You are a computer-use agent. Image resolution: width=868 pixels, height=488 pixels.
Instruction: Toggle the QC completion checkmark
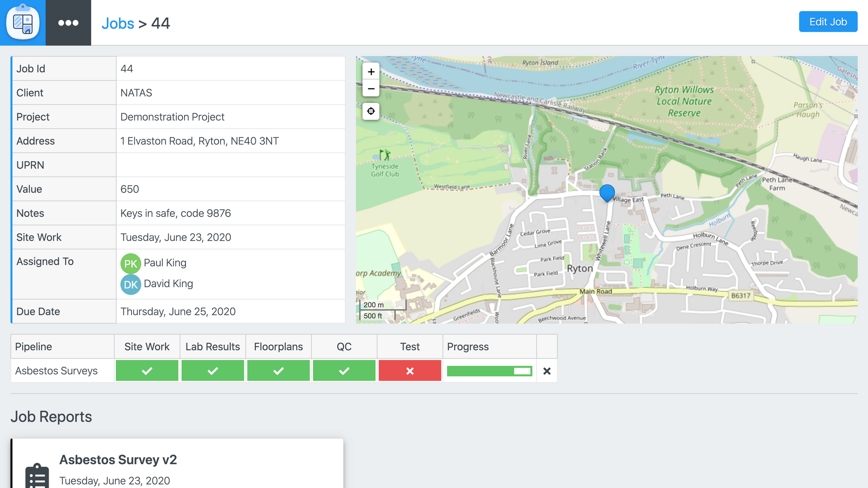tap(344, 370)
